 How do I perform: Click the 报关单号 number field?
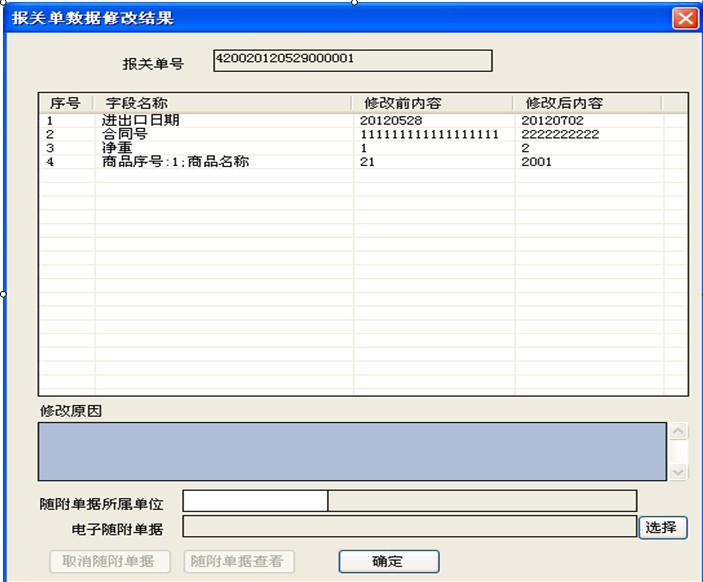click(352, 61)
